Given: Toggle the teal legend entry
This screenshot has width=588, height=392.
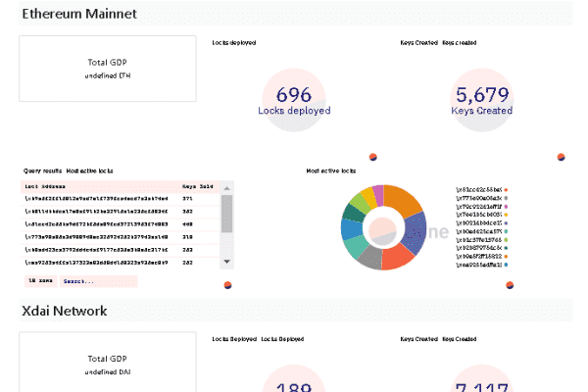Looking at the screenshot, I should tap(481, 231).
